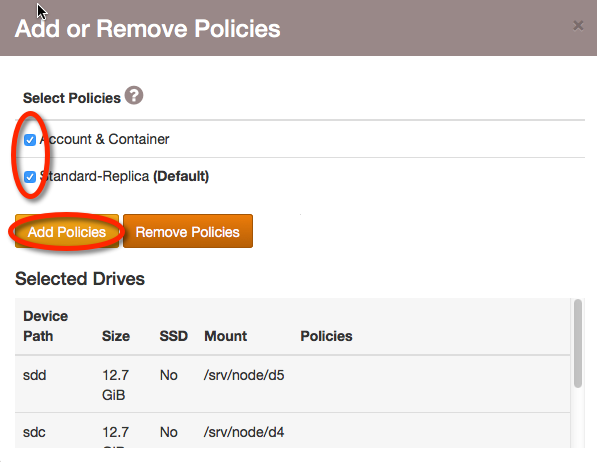597x462 pixels.
Task: Click the 12.7 GiB size of sdd
Action: [x=116, y=385]
